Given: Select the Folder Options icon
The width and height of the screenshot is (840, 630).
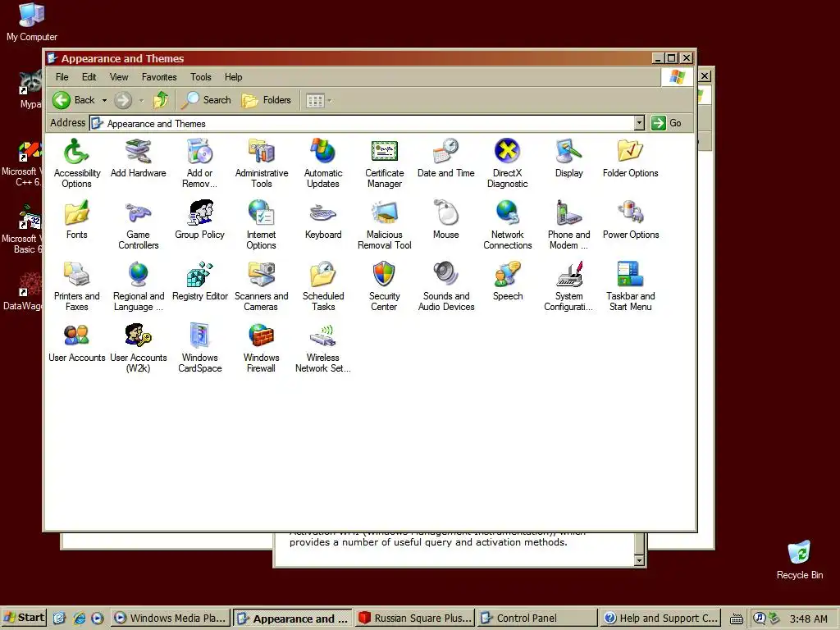Looking at the screenshot, I should pos(631,158).
